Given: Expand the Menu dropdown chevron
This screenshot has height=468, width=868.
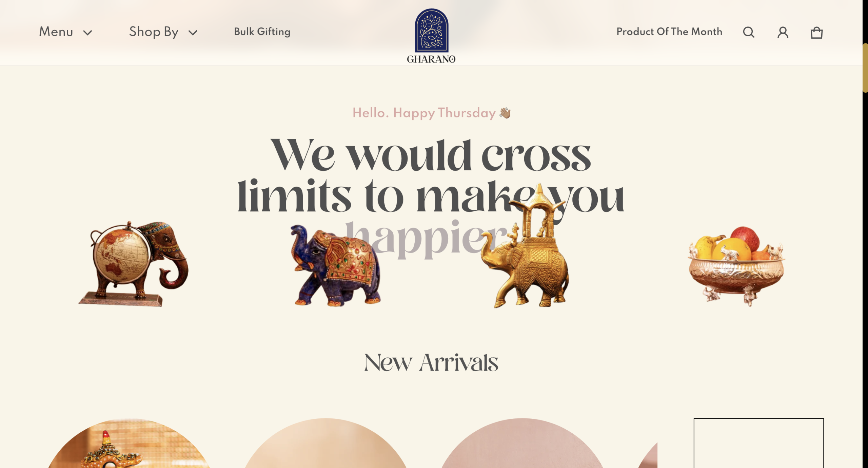Looking at the screenshot, I should [x=88, y=33].
